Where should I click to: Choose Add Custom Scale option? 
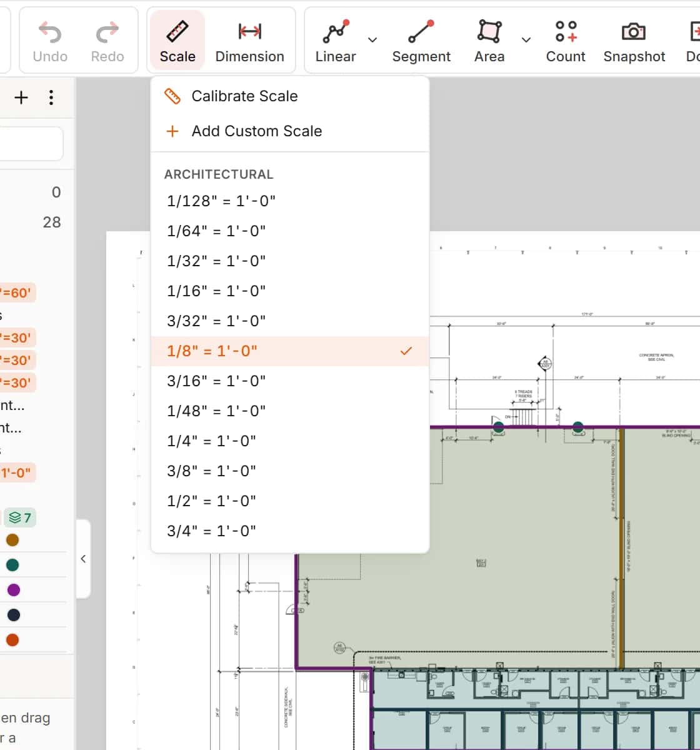tap(290, 131)
